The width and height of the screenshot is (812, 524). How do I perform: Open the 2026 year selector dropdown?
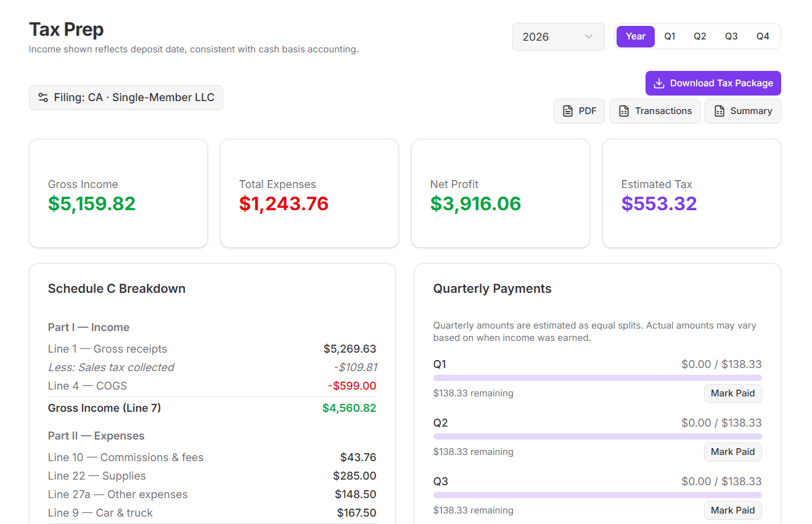(x=558, y=36)
